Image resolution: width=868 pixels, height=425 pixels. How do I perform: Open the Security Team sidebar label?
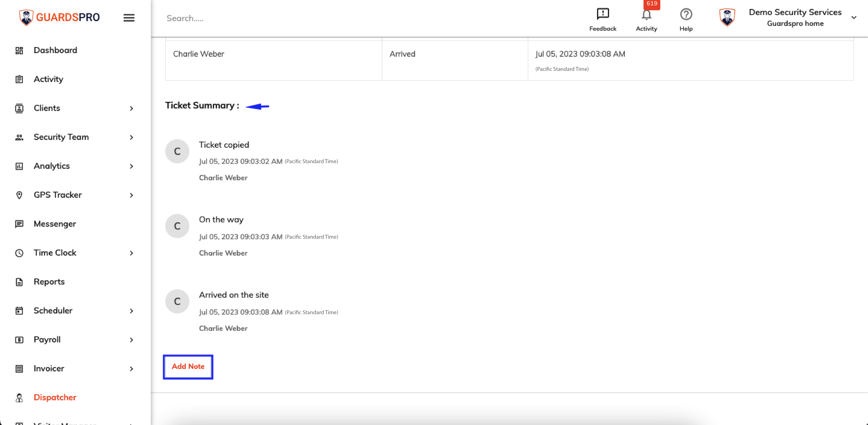[61, 137]
